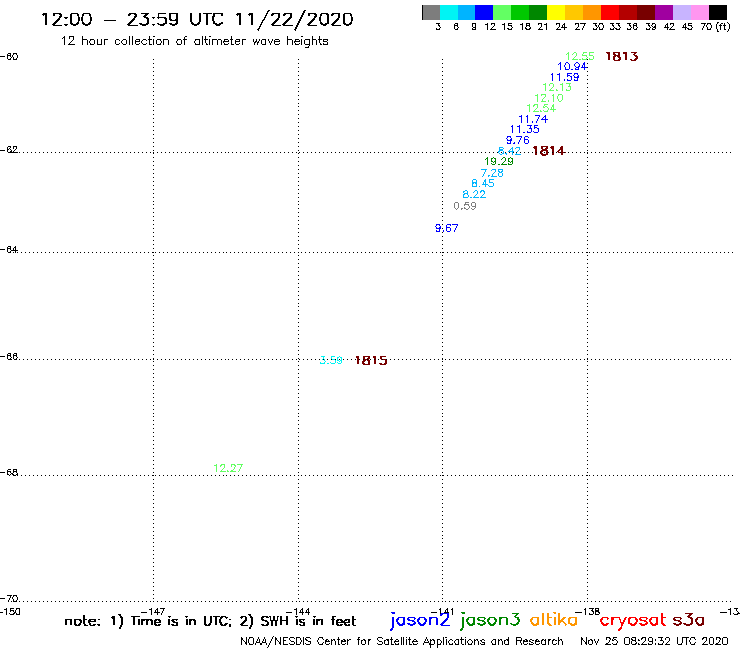
Task: Click the 12.55 wave height value
Action: (580, 57)
